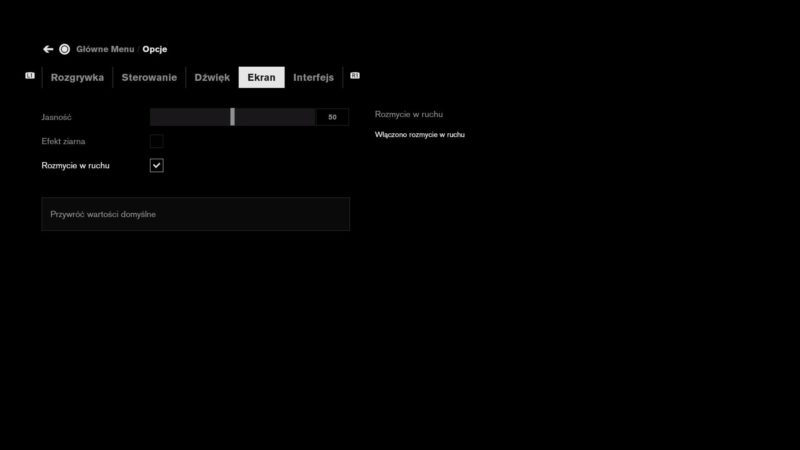800x450 pixels.
Task: Open the Sterowanie tab
Action: (x=149, y=78)
